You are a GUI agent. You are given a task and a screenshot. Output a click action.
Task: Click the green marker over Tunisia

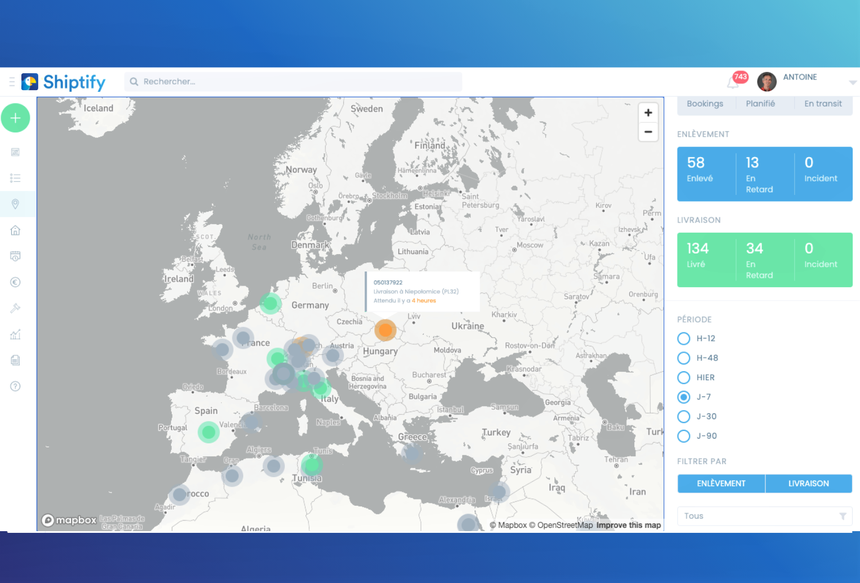tap(312, 465)
